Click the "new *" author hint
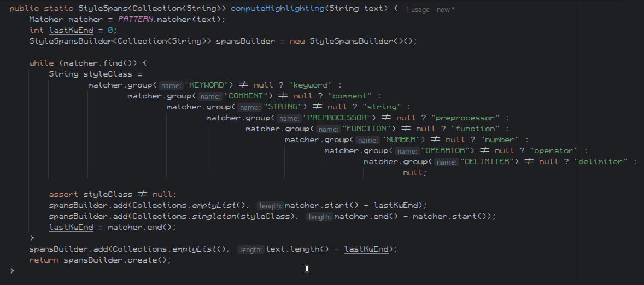 pos(446,9)
